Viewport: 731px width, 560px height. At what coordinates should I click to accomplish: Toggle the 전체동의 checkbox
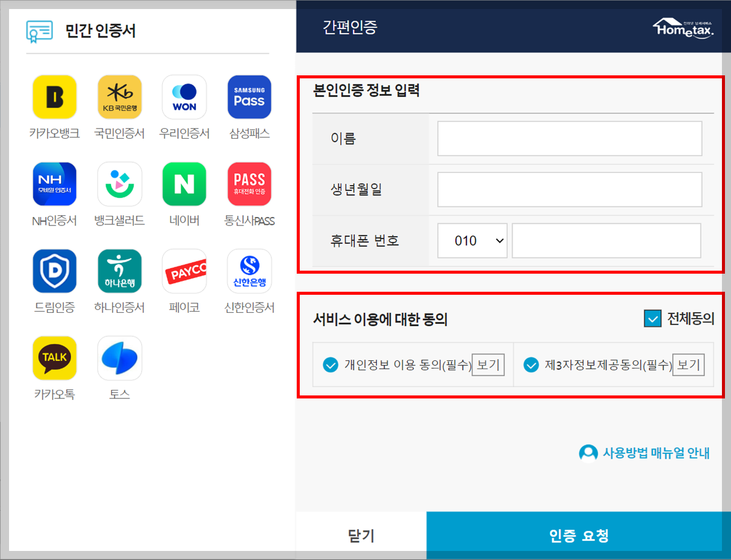pyautogui.click(x=653, y=319)
